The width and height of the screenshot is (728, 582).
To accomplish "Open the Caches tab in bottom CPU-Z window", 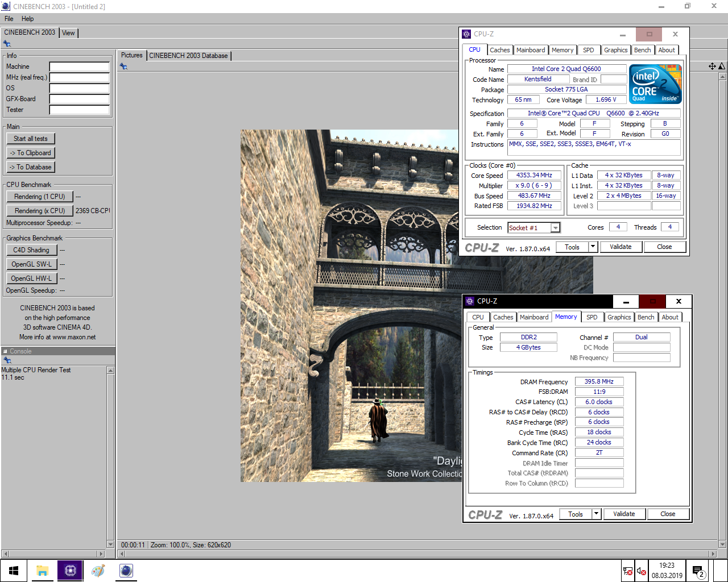I will pos(503,317).
